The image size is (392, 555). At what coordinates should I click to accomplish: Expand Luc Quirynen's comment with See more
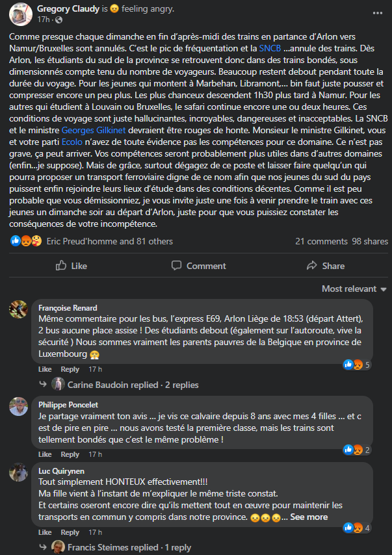click(309, 517)
